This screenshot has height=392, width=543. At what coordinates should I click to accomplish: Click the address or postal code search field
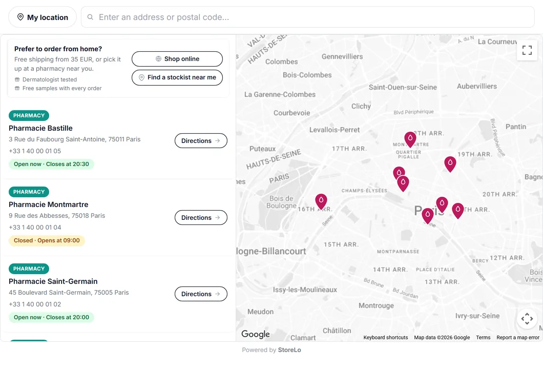[307, 17]
